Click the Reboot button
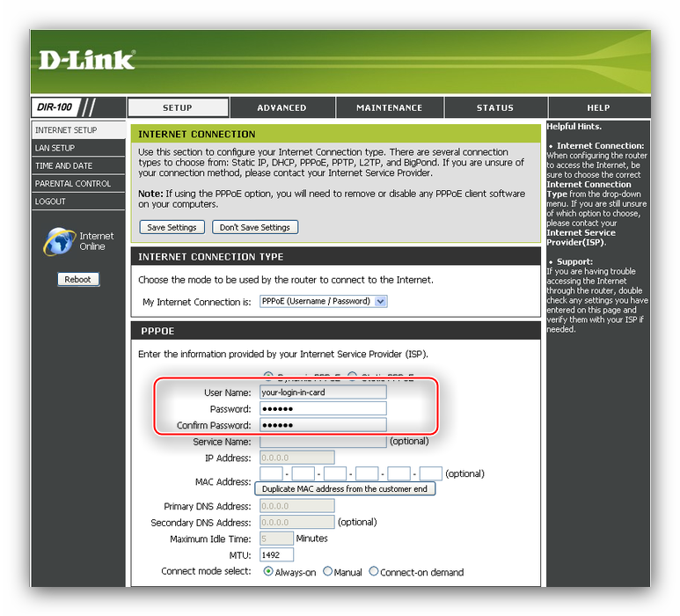This screenshot has height=616, width=680. (78, 279)
